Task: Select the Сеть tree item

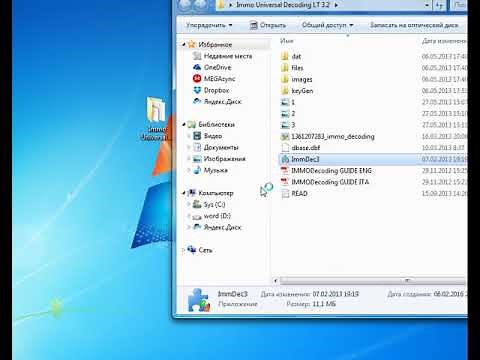Action: (205, 250)
